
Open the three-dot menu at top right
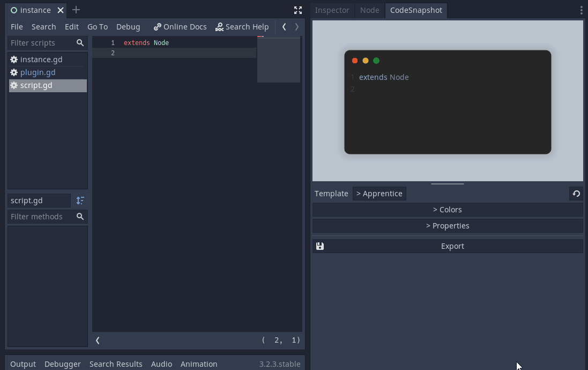point(580,10)
